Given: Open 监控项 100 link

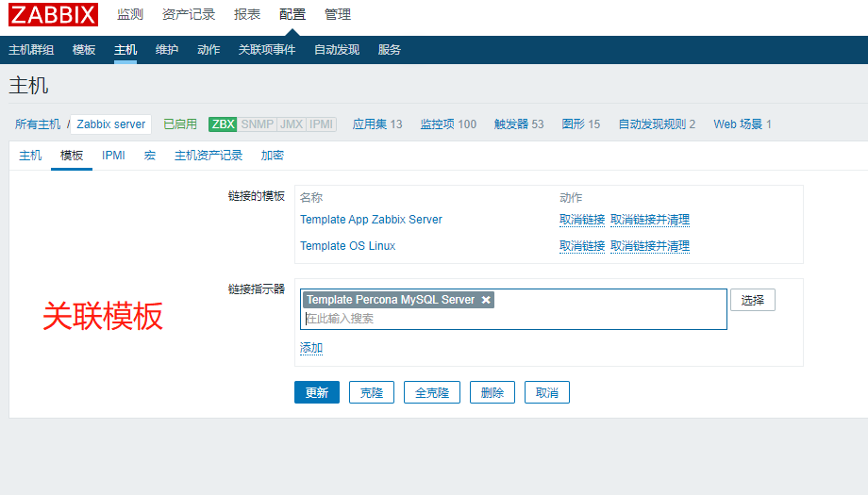Looking at the screenshot, I should [x=448, y=124].
